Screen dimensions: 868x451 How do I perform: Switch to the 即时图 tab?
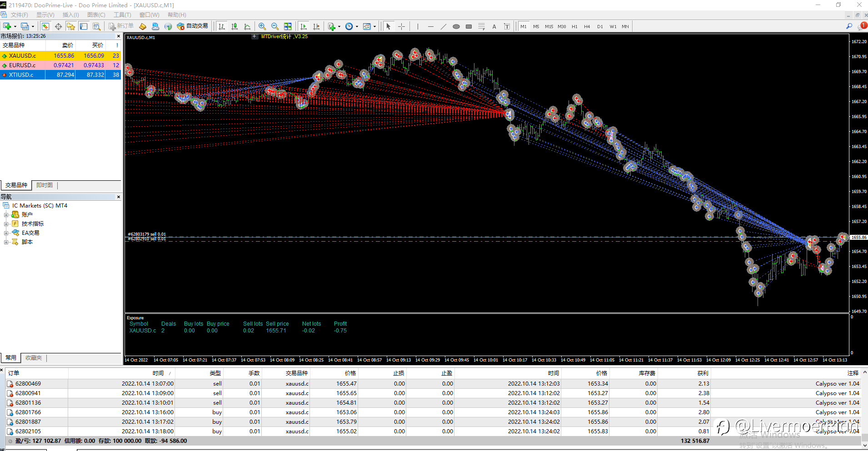tap(45, 185)
